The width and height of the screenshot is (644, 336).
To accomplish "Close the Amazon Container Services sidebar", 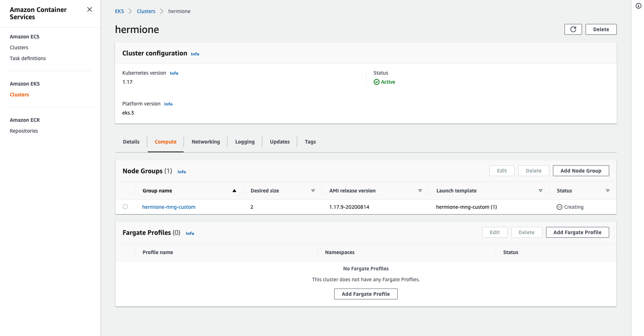I will pos(90,9).
